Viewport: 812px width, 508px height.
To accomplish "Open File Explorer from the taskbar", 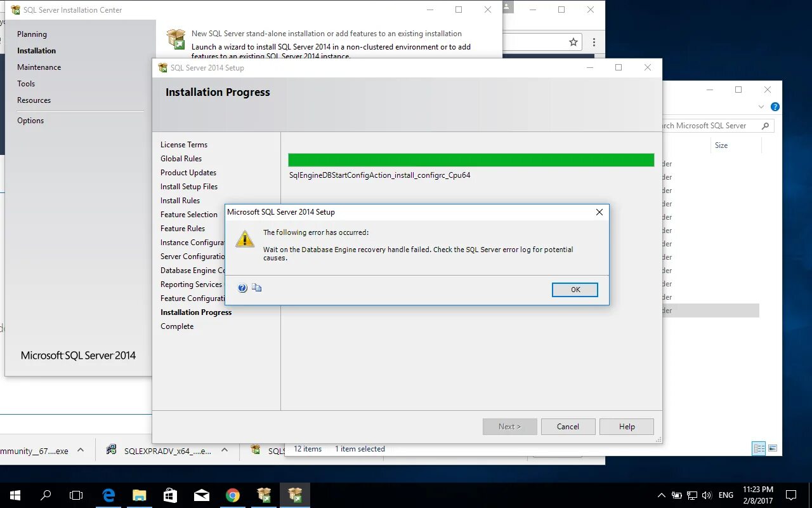I will coord(140,495).
